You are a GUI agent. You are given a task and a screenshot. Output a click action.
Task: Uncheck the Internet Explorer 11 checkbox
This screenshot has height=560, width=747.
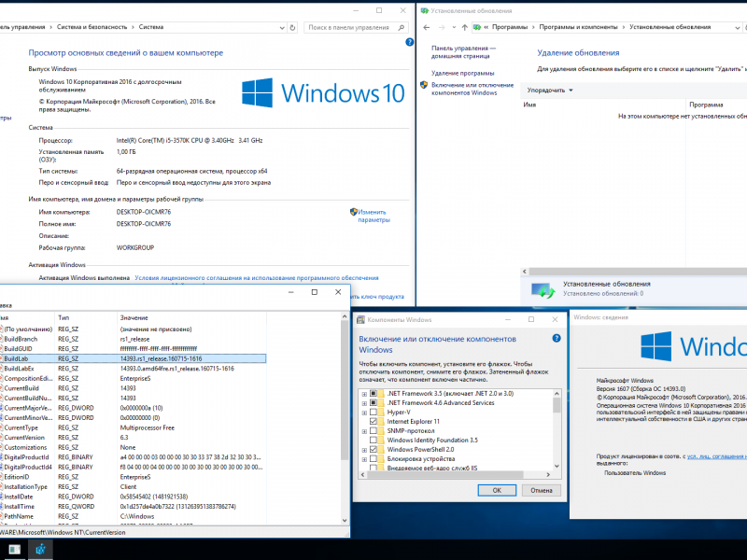[373, 422]
